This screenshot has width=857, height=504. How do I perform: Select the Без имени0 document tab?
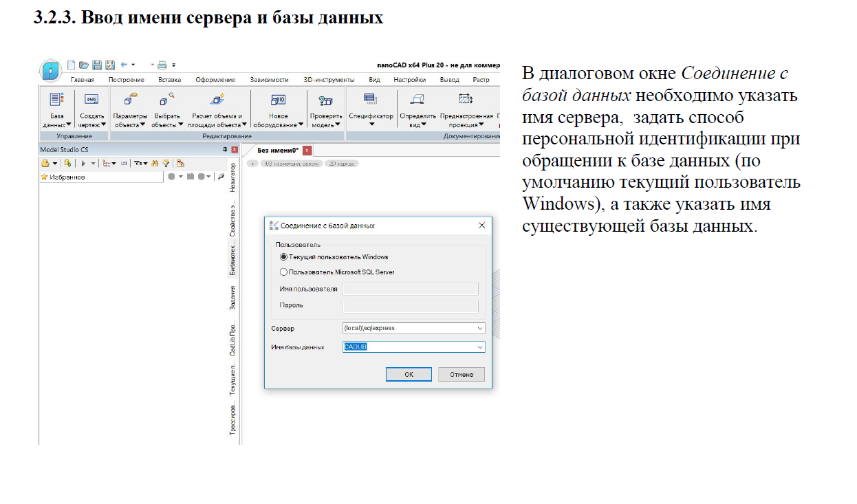point(277,150)
